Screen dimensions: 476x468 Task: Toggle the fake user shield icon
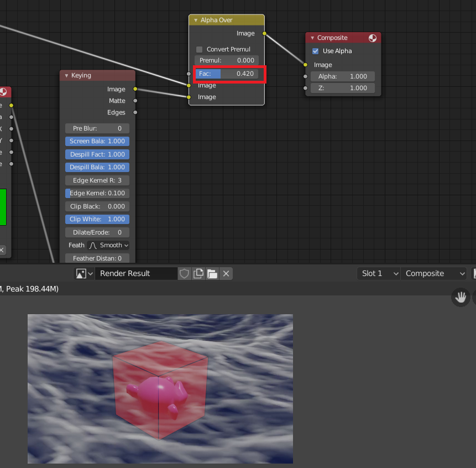(184, 274)
